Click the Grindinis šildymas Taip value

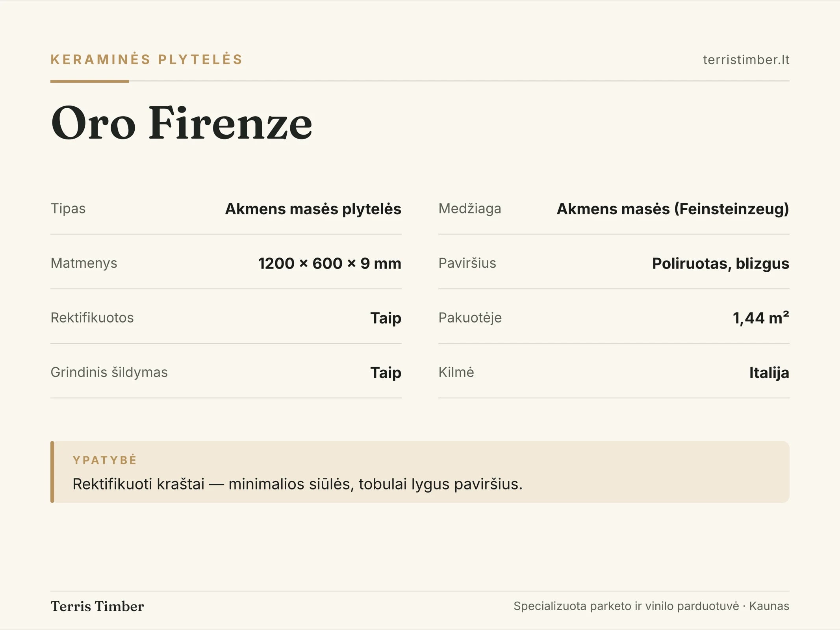coord(386,372)
